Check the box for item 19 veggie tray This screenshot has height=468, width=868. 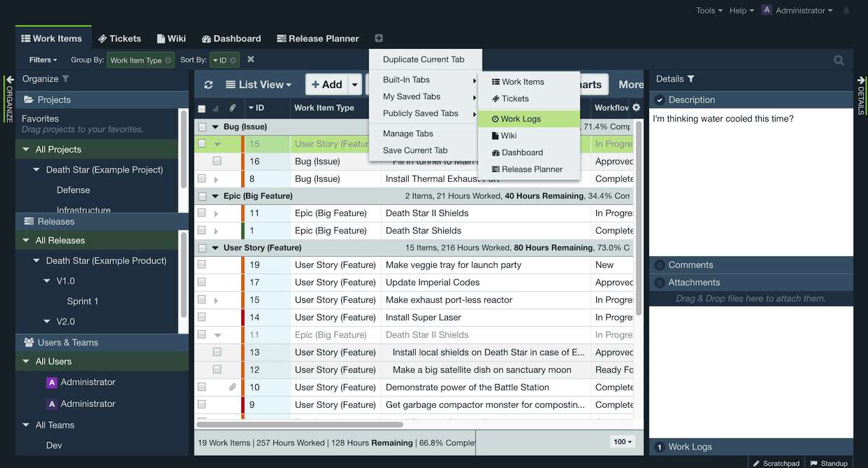coord(202,264)
